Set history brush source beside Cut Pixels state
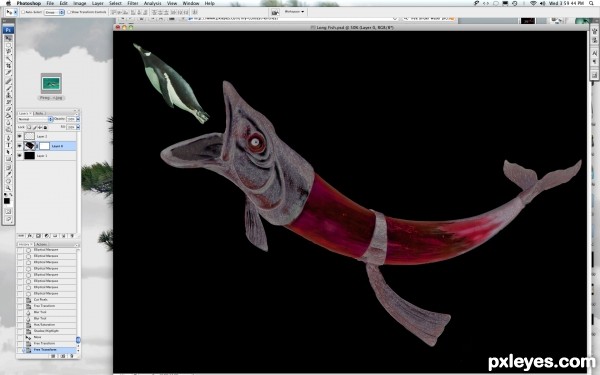 click(20, 300)
